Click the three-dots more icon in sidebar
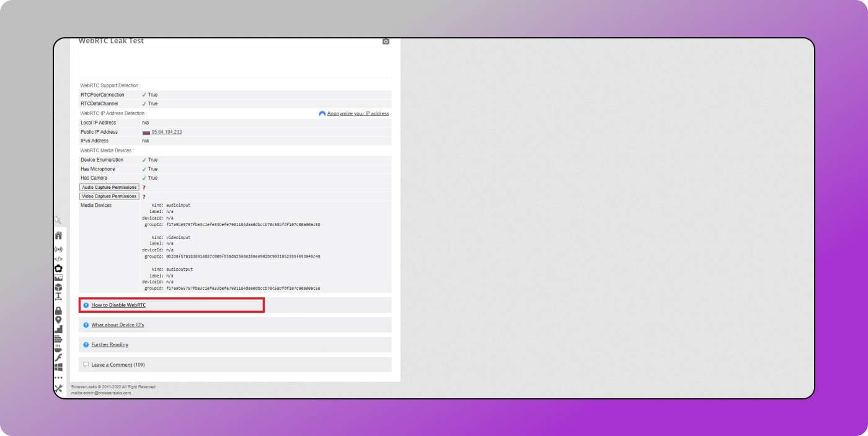This screenshot has width=868, height=436. (58, 377)
